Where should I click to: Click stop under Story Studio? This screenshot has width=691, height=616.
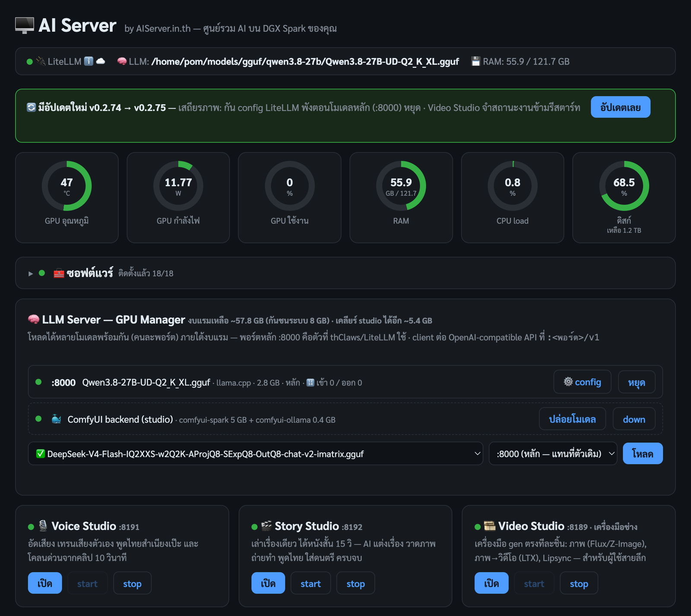click(355, 583)
